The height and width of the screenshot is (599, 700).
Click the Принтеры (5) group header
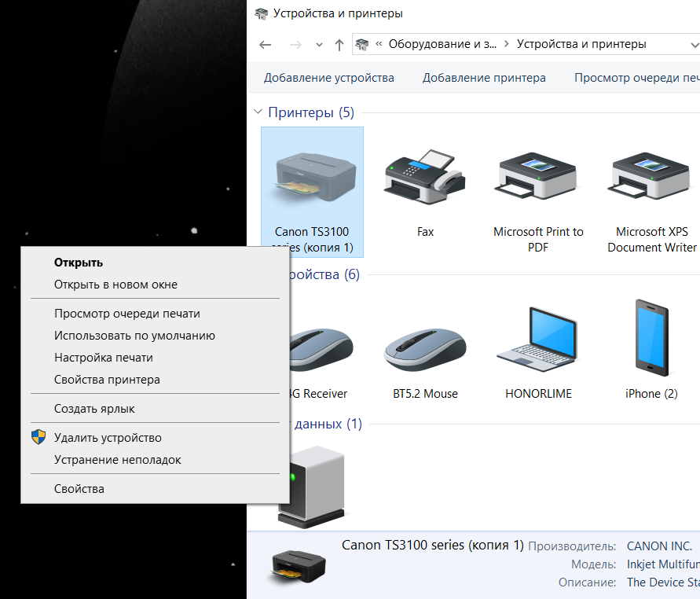[x=310, y=112]
